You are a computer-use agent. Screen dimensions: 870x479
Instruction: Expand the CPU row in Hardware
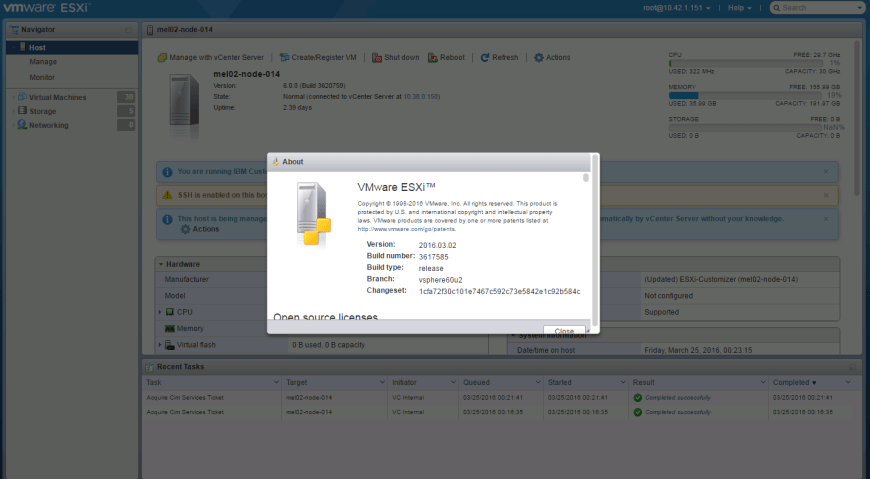click(x=160, y=312)
